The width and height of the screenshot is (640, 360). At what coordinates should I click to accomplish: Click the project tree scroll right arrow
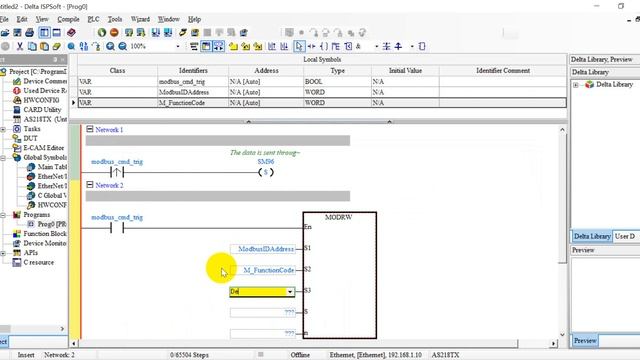(62, 329)
